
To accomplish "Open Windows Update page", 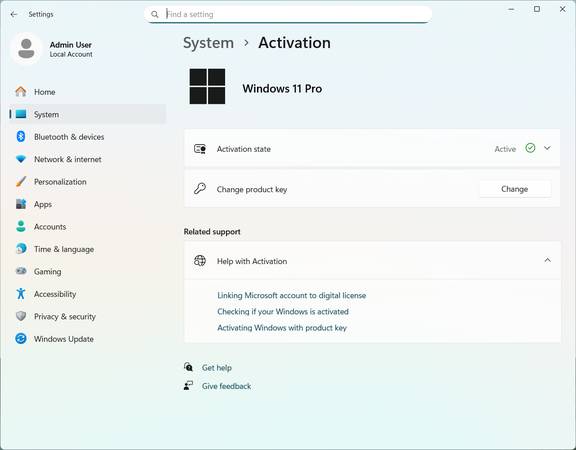I will click(88, 338).
